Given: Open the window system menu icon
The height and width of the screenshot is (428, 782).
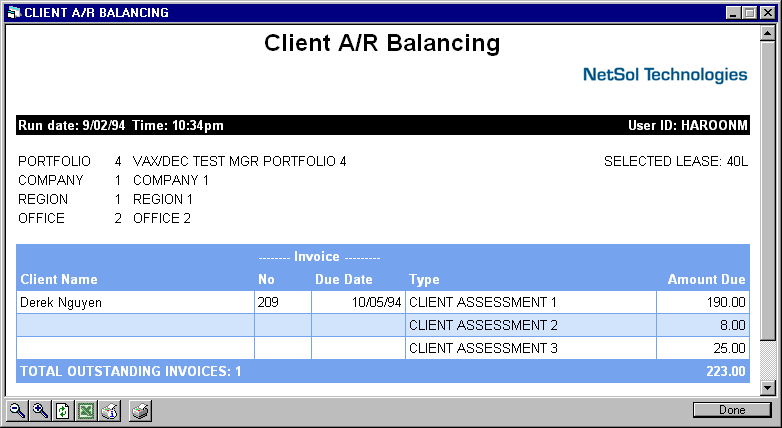Looking at the screenshot, I should [x=14, y=12].
